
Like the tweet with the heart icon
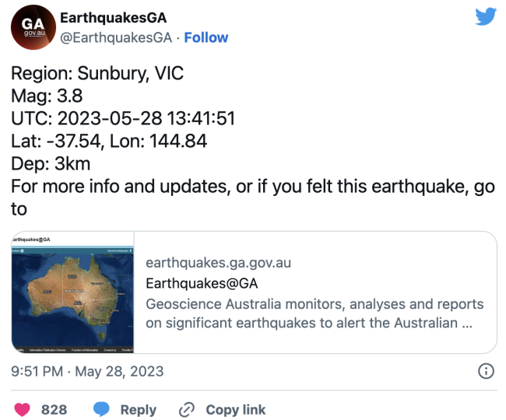[x=22, y=410]
